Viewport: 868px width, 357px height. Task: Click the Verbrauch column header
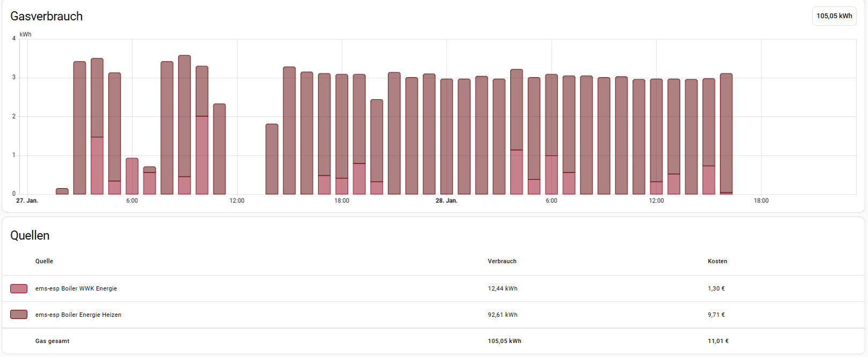pyautogui.click(x=502, y=261)
